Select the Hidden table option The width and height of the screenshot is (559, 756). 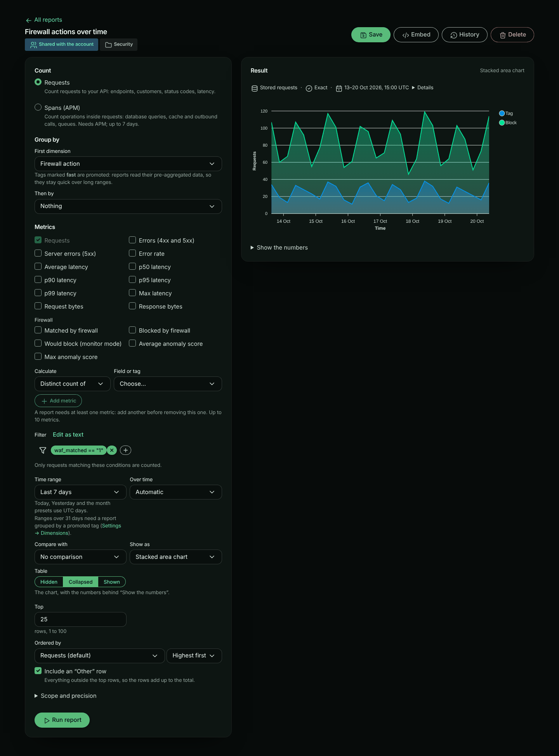pyautogui.click(x=49, y=582)
